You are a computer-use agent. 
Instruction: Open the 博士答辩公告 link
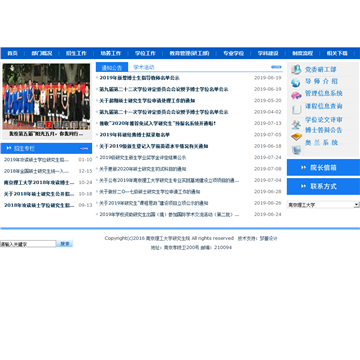(324, 130)
